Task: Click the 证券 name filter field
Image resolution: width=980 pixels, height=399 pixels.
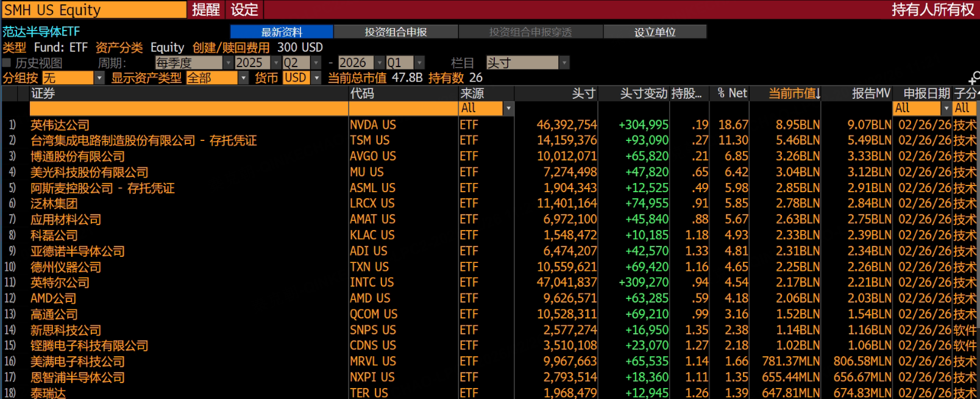Action: click(x=189, y=109)
